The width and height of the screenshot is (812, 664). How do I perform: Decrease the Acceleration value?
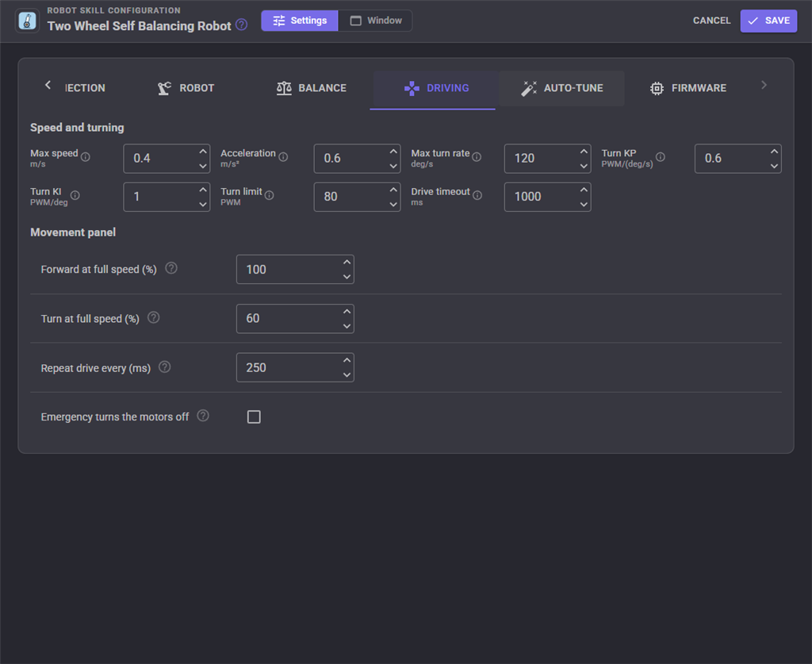[x=393, y=166]
